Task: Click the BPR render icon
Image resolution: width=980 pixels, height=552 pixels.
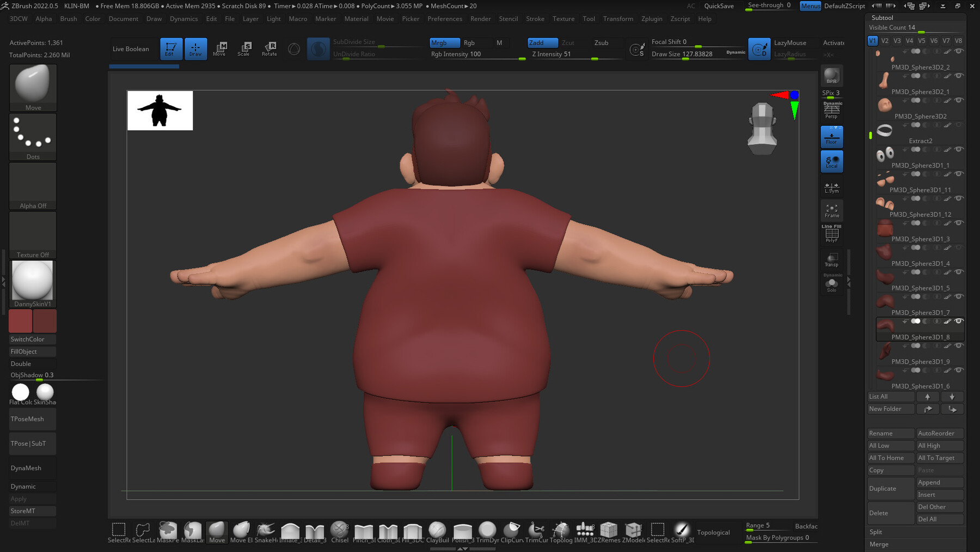Action: (x=831, y=76)
